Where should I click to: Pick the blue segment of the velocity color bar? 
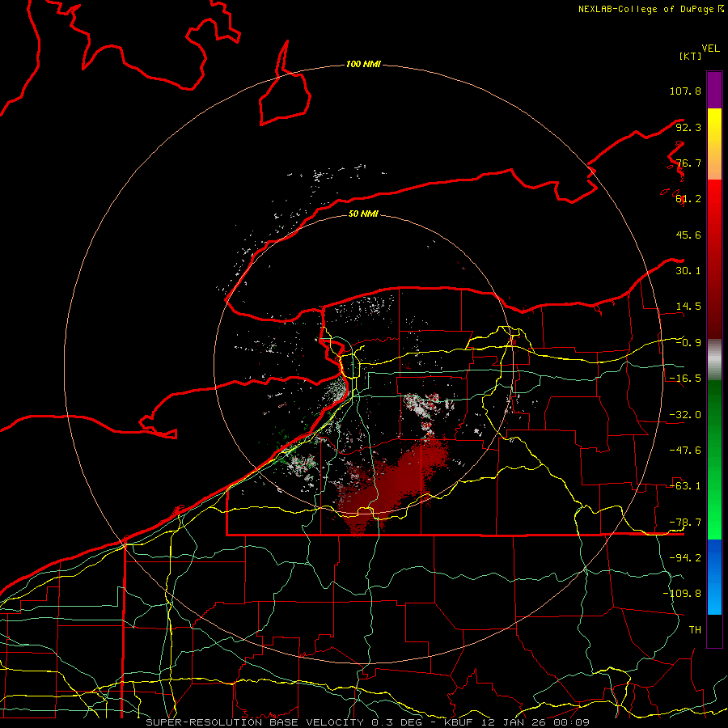point(714,577)
